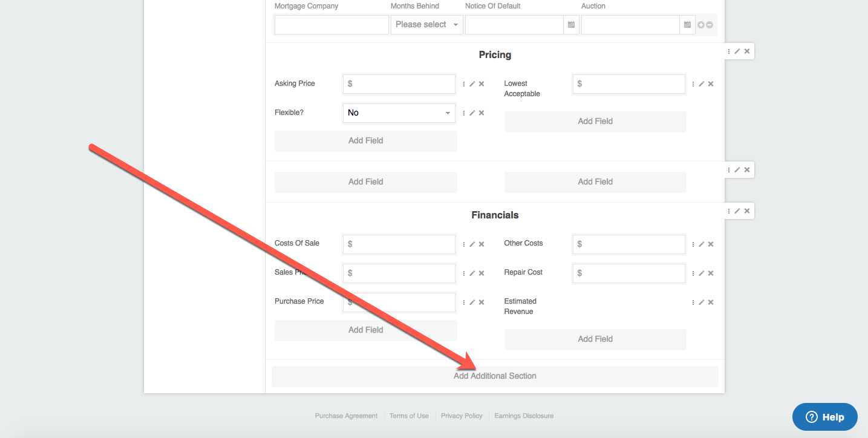Focus the Mortgage Company text field

[331, 25]
